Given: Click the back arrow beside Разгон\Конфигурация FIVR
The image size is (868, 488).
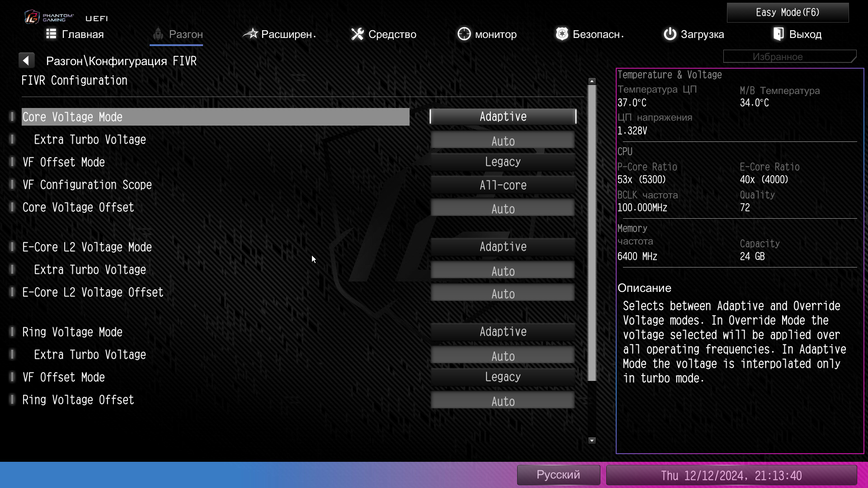Looking at the screenshot, I should (26, 61).
